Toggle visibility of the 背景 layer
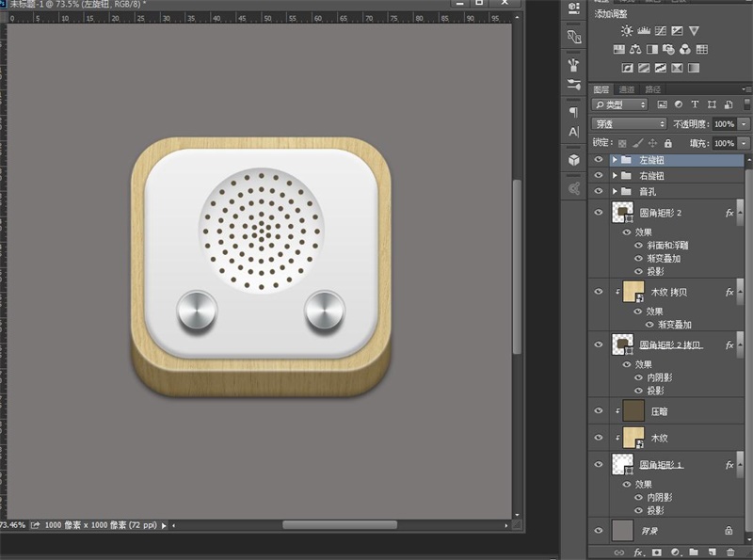 click(599, 531)
